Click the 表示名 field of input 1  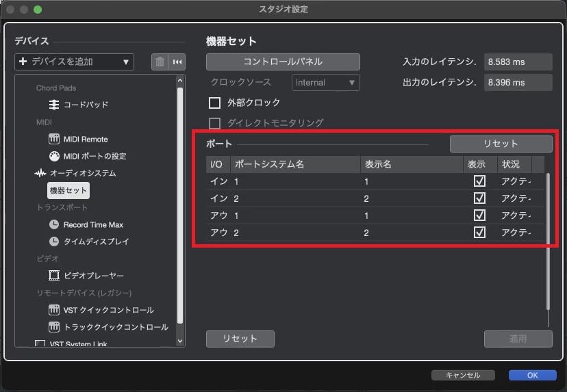[411, 181]
